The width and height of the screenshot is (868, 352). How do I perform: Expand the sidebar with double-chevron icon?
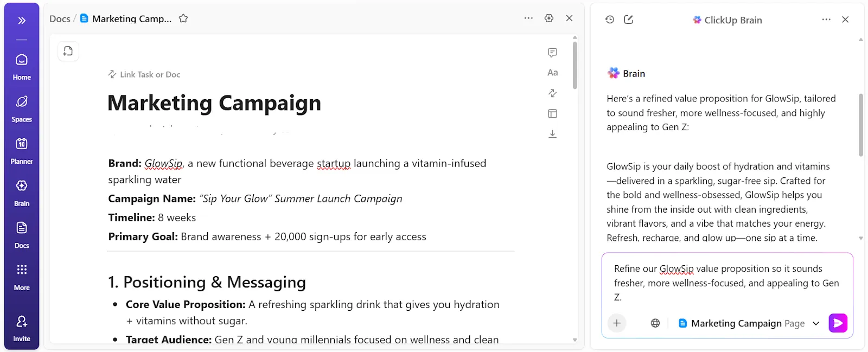click(22, 21)
